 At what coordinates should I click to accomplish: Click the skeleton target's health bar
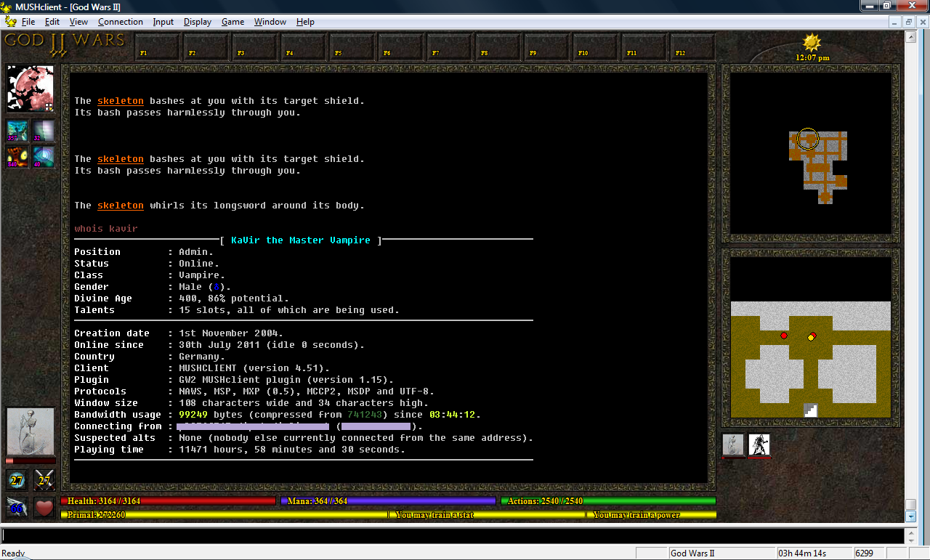31,460
